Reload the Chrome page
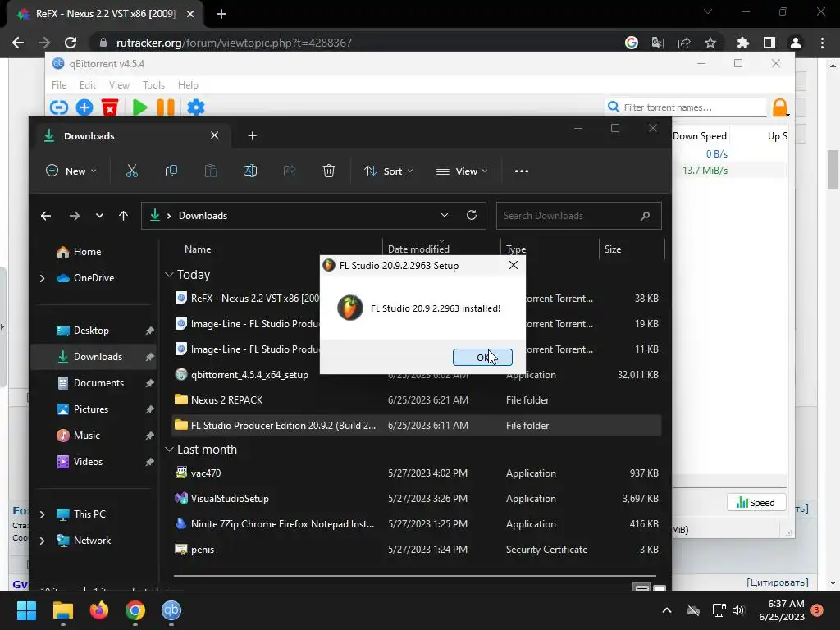 coord(71,43)
